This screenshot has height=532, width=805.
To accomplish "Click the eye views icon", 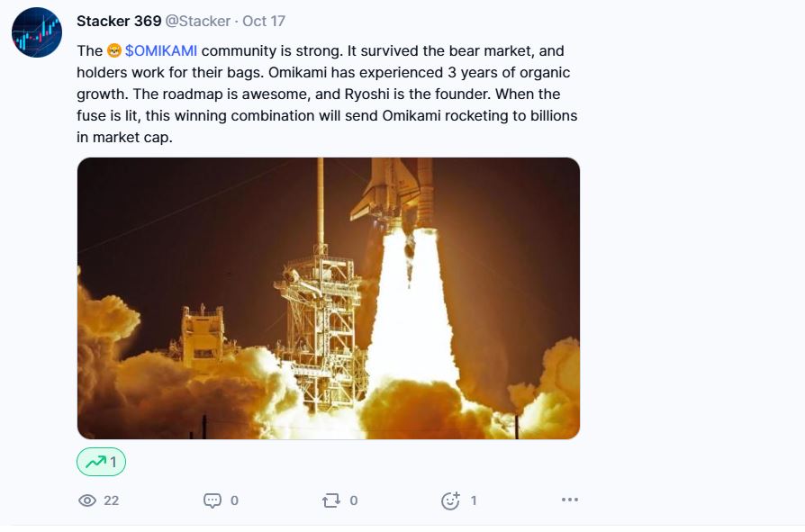I will [87, 500].
